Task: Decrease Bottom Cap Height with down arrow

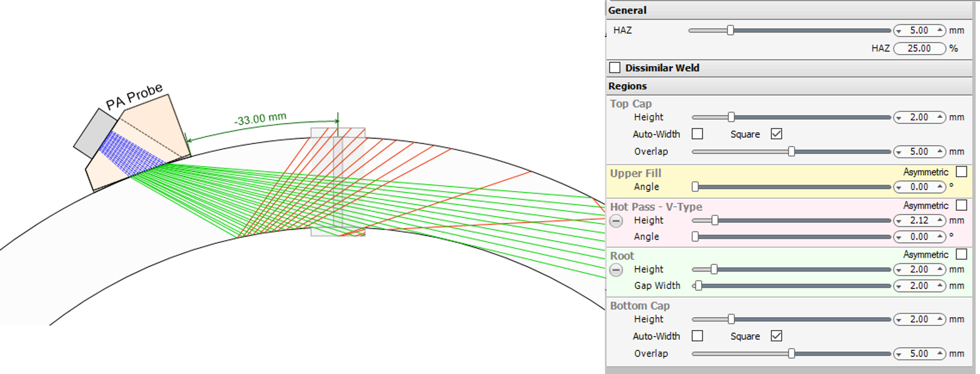Action: (899, 320)
